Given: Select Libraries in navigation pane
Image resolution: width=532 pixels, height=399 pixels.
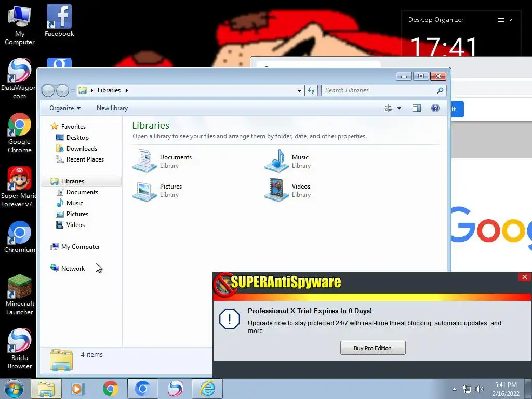Looking at the screenshot, I should pyautogui.click(x=81, y=181).
